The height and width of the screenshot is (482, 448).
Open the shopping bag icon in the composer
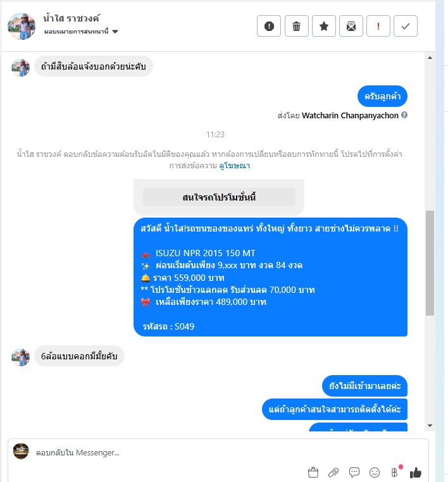[313, 472]
